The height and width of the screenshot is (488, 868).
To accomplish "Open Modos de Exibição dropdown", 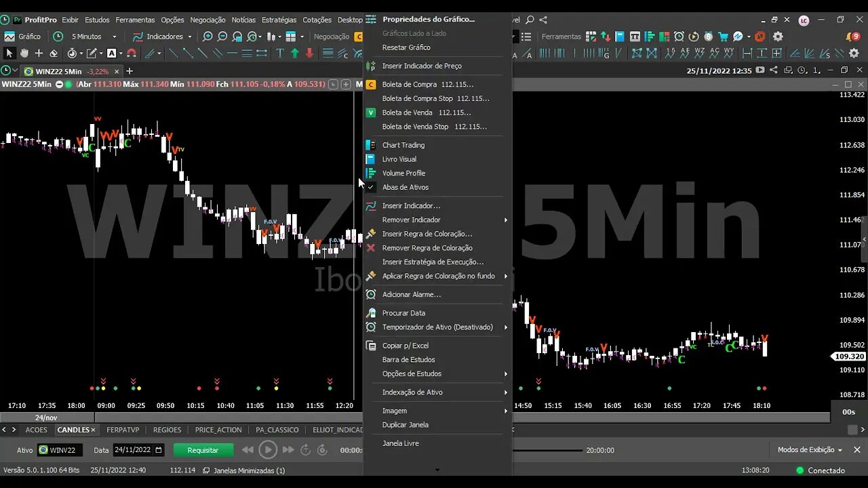I will tap(810, 449).
